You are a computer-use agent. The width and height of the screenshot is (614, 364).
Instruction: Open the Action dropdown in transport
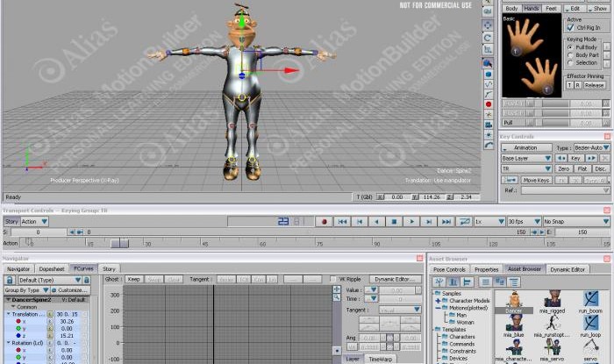(34, 222)
